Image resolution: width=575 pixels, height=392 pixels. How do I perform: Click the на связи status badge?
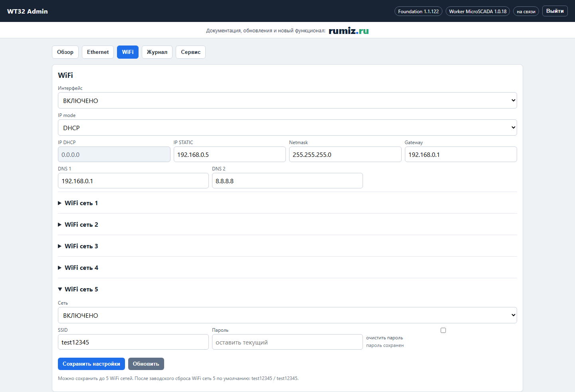(x=526, y=11)
